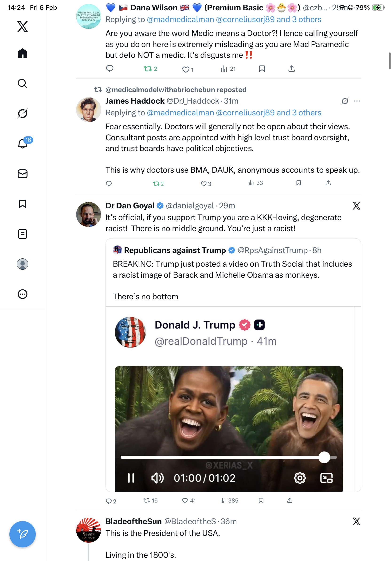The width and height of the screenshot is (392, 561).
Task: Bookmark Dana Wilson's reply
Action: 262,69
